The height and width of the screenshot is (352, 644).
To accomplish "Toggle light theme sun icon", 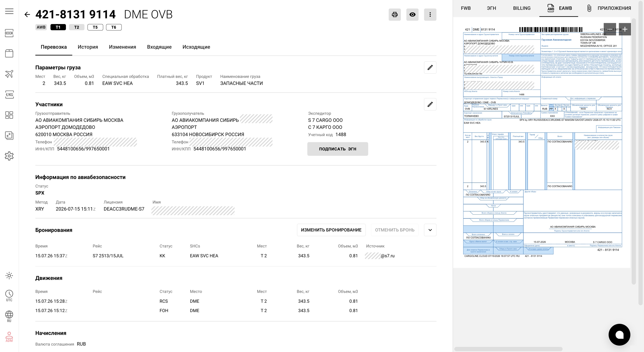I will tap(9, 275).
